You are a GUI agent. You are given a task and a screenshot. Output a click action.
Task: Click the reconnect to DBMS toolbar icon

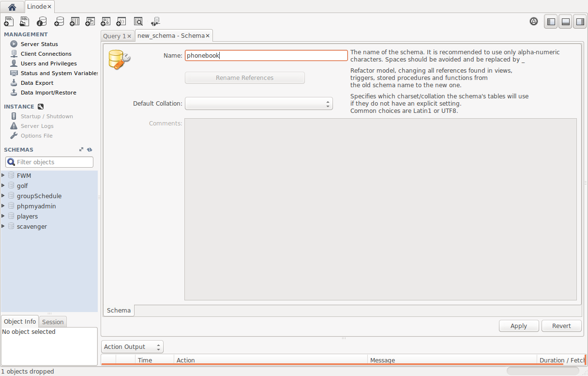click(155, 21)
